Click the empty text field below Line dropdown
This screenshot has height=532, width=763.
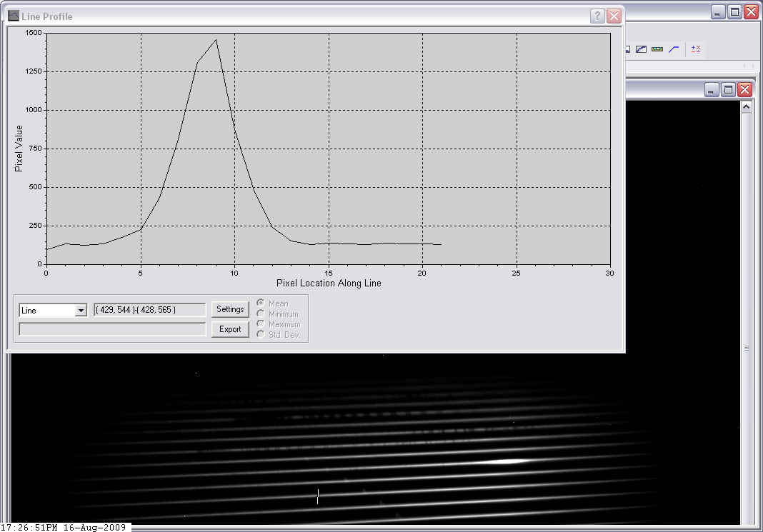pyautogui.click(x=111, y=328)
